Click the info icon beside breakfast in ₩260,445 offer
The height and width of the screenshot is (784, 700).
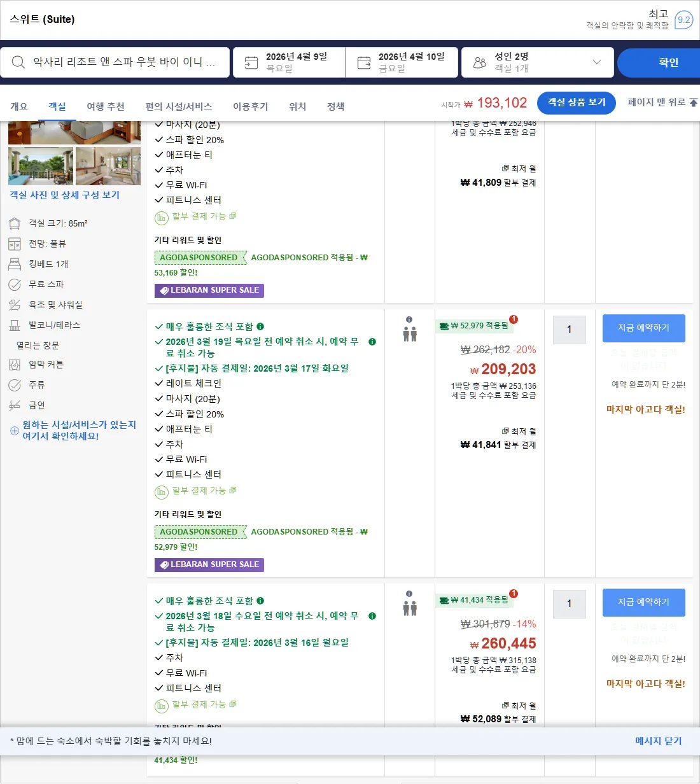260,601
